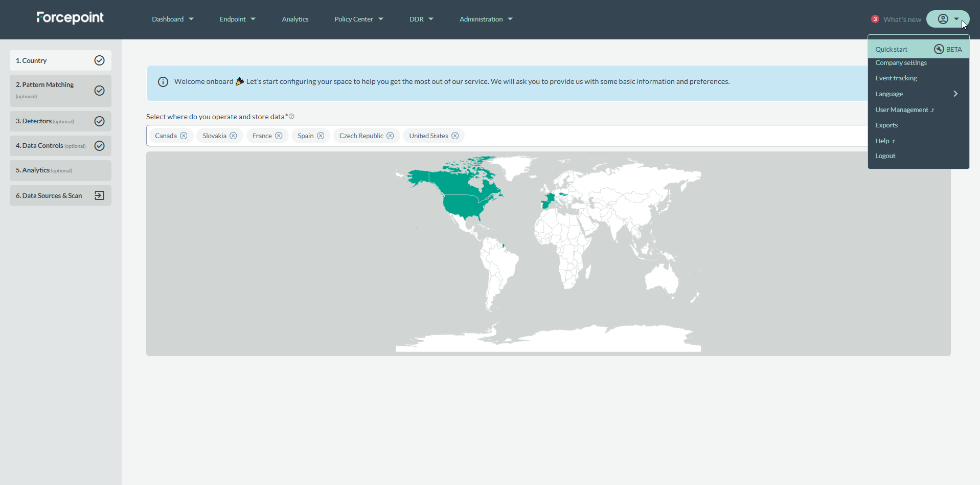The image size is (980, 485).
Task: Click the Czech Republic chip label
Action: pyautogui.click(x=361, y=136)
